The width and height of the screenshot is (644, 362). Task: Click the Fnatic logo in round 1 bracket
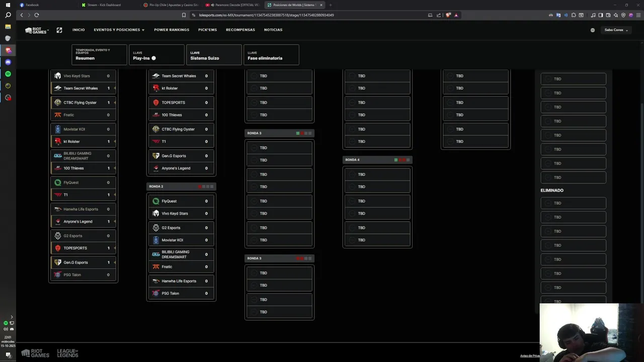(x=57, y=115)
